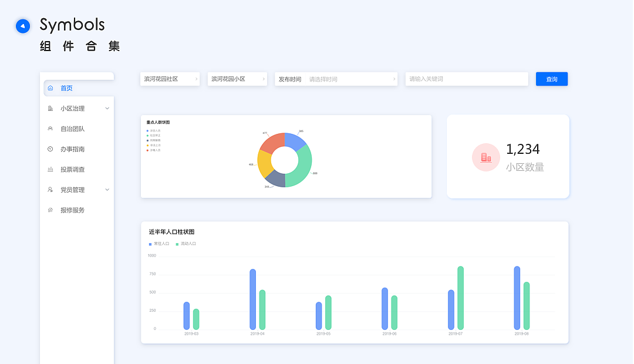Image resolution: width=634 pixels, height=364 pixels.
Task: Click the green bar for 2019-03
Action: point(196,319)
